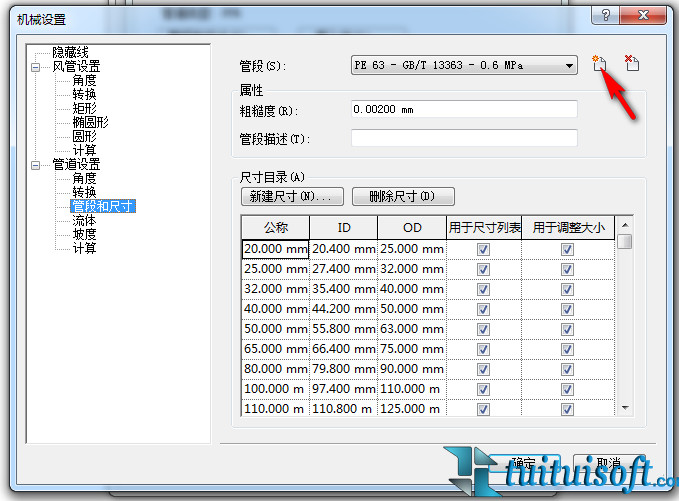Toggle 用于尺寸列表 checkbox for 65.000 mm row
Screen dimensions: 679x501
(483, 349)
